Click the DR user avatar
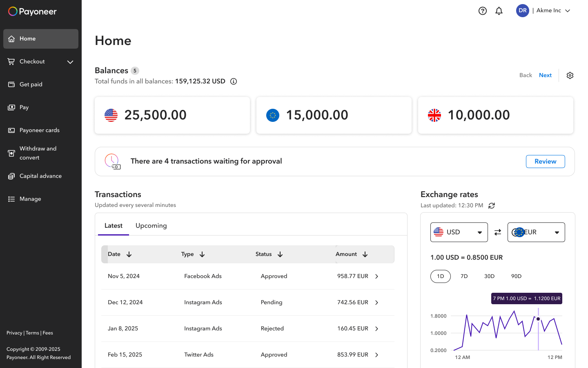The image size is (588, 368). [523, 11]
